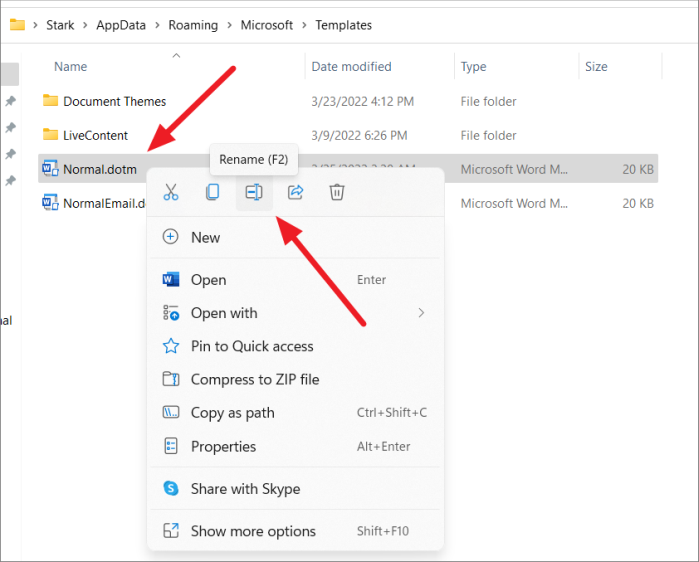The width and height of the screenshot is (699, 562).
Task: Click date 3/23/2022 4:12 PM
Action: coord(362,101)
